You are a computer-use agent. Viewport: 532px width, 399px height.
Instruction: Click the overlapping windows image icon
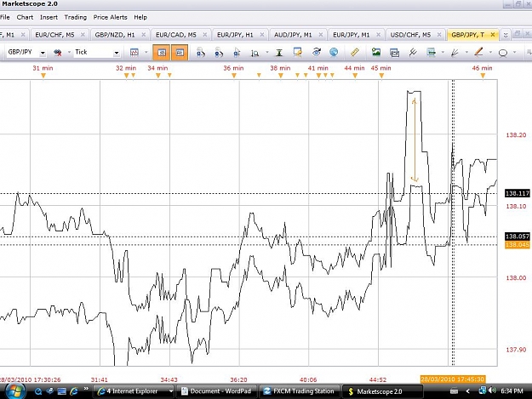click(394, 53)
